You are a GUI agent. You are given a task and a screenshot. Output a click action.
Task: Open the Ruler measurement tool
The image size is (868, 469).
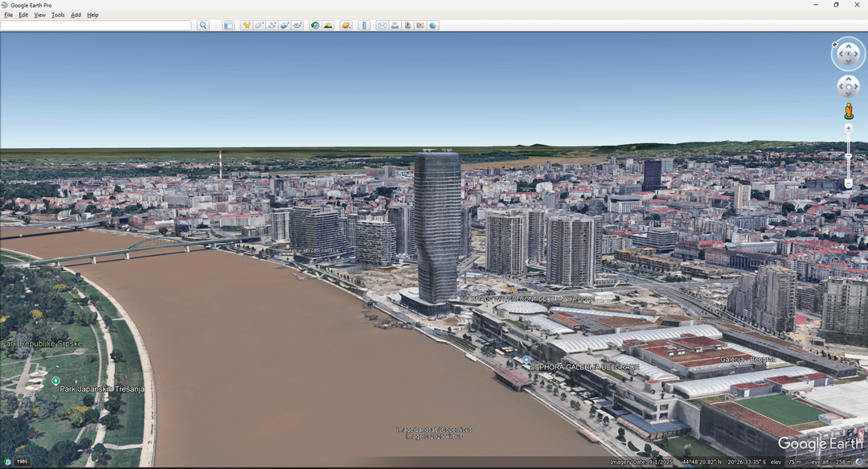point(364,26)
